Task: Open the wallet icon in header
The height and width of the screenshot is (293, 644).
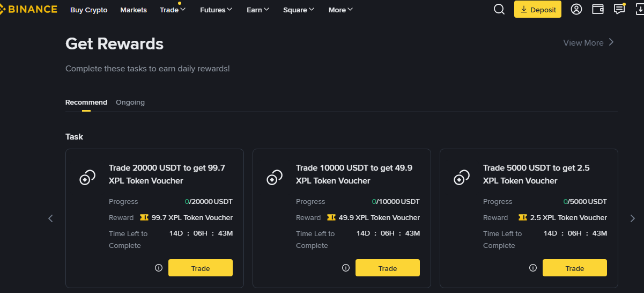Action: [598, 9]
